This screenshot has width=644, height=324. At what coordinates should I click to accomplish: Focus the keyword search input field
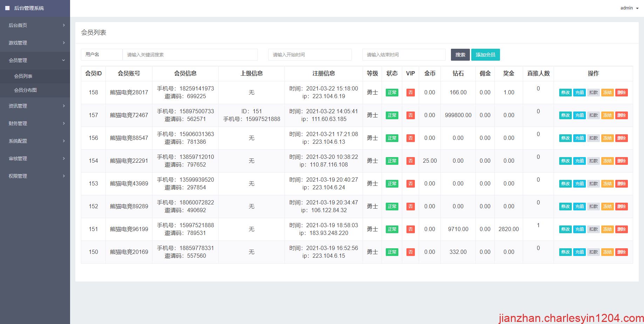click(190, 55)
